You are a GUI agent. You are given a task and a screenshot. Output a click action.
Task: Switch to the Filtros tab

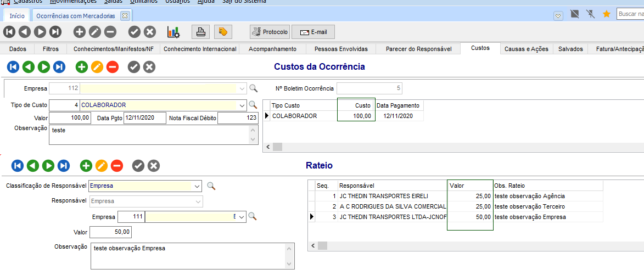(51, 49)
